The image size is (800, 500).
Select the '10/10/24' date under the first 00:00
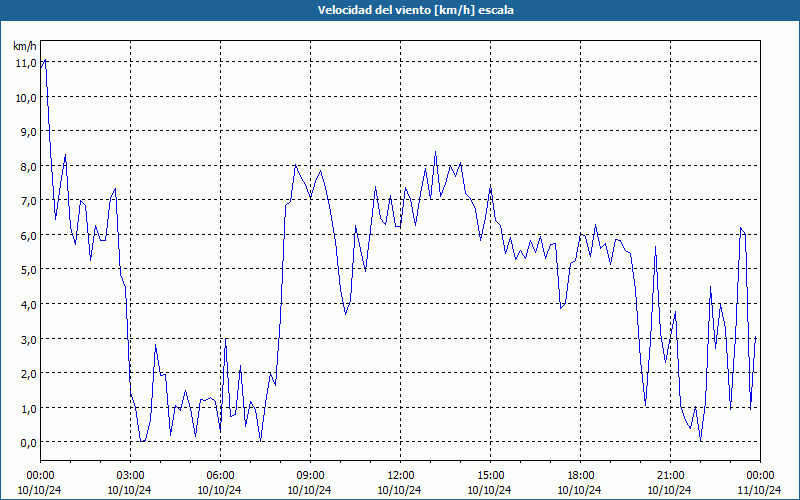click(40, 490)
